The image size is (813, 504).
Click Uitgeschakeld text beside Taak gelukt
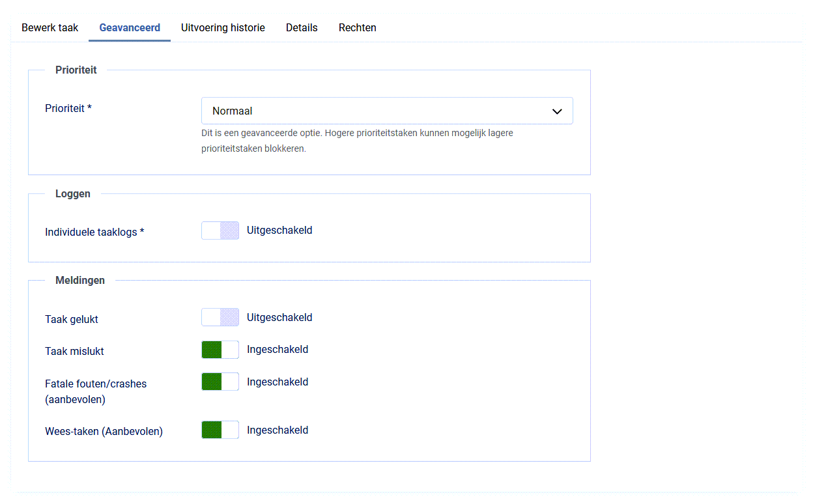tap(279, 317)
